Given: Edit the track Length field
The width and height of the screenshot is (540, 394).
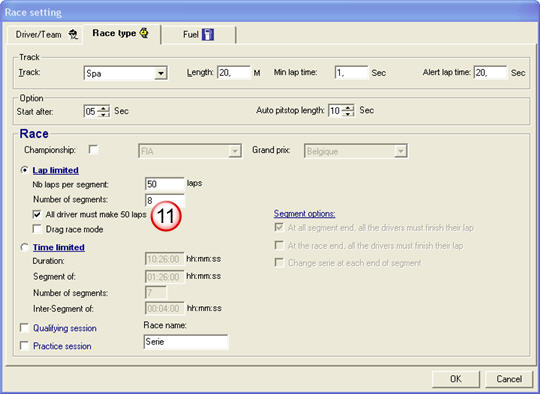Looking at the screenshot, I should 233,73.
